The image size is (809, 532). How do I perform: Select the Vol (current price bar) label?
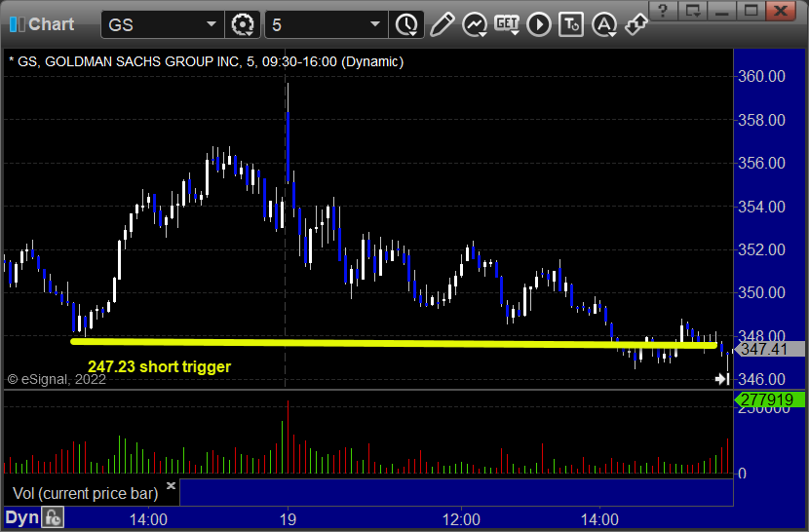point(85,493)
